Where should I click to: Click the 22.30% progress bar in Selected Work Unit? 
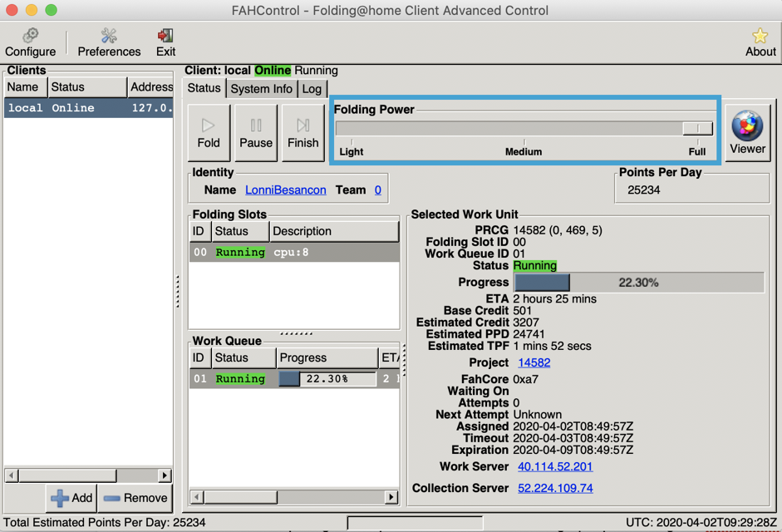tap(639, 283)
